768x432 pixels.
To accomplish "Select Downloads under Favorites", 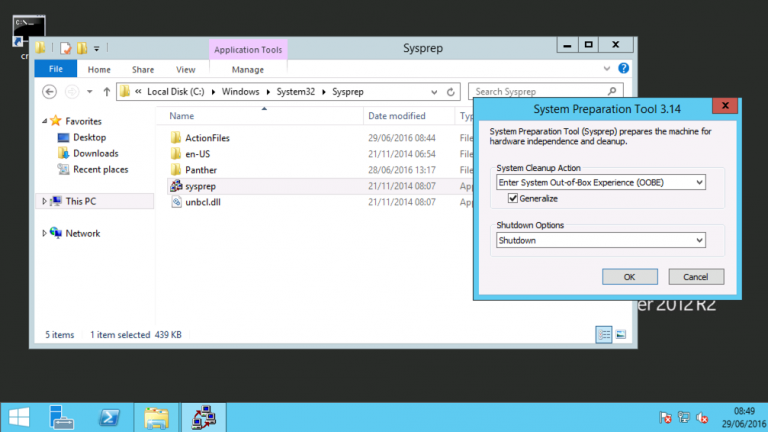I will tap(96, 153).
